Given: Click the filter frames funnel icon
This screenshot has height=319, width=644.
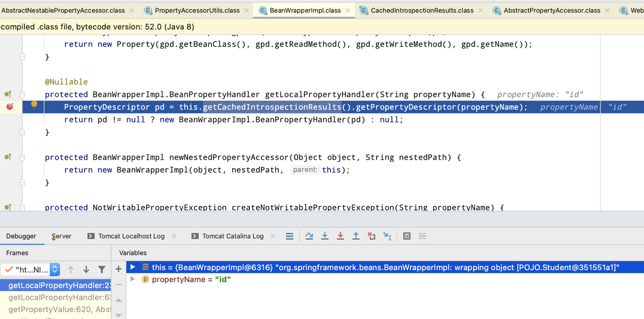Looking at the screenshot, I should (x=102, y=269).
